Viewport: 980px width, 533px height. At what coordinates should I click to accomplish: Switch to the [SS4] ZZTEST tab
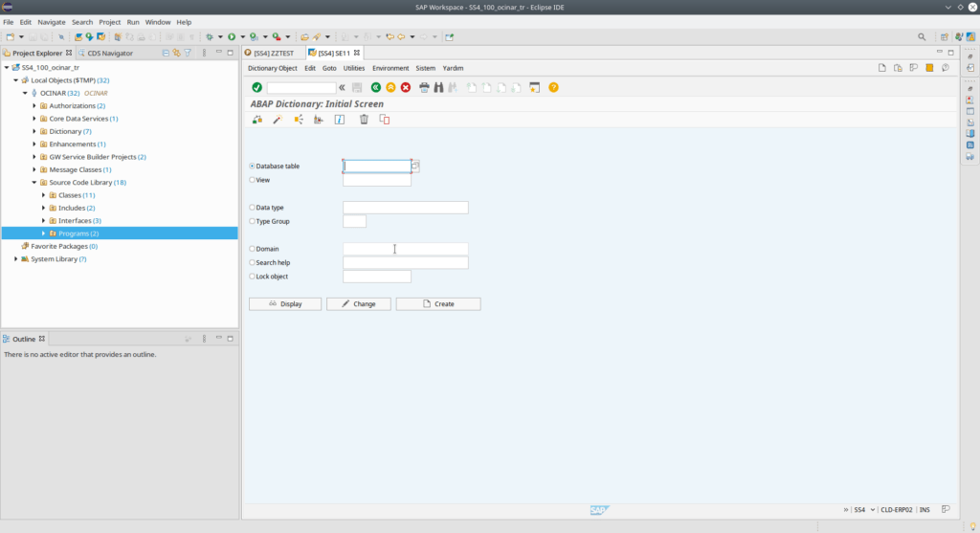[x=274, y=54]
